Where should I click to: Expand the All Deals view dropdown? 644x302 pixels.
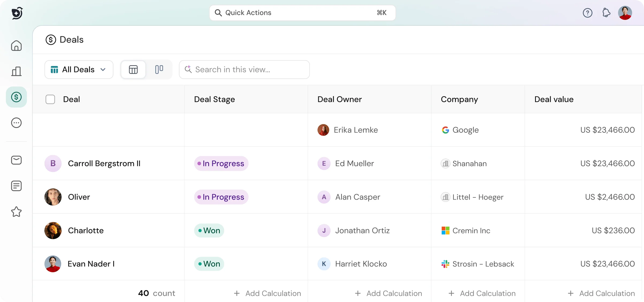click(79, 69)
